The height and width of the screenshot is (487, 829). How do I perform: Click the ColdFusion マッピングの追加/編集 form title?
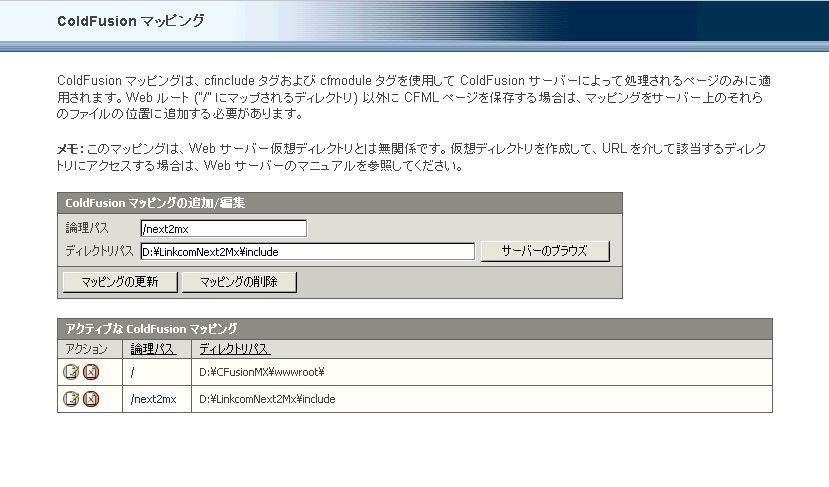(155, 202)
